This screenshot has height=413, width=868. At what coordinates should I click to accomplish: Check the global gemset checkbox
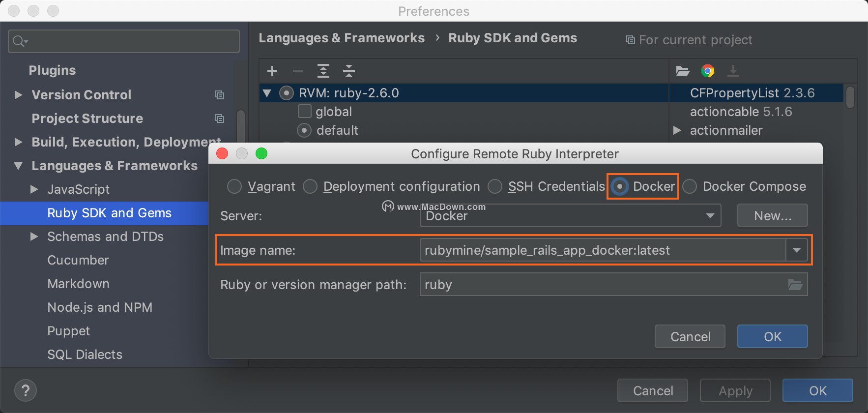[x=305, y=112]
